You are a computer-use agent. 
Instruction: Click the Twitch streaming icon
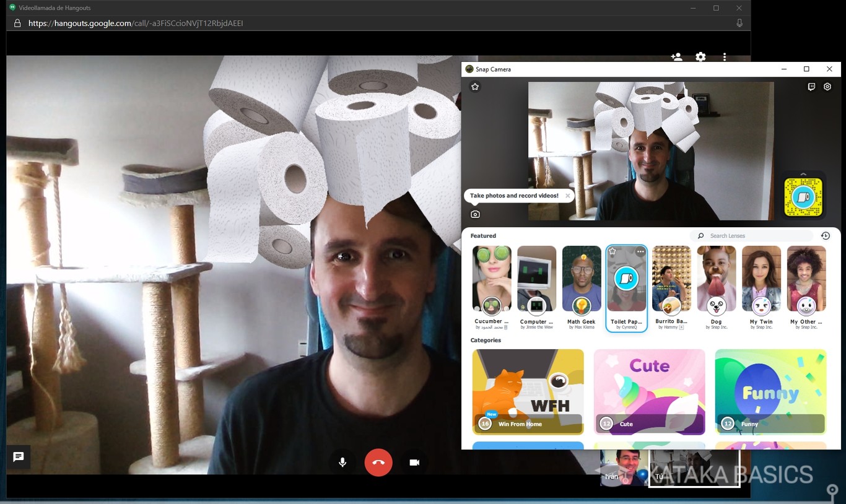coord(811,87)
